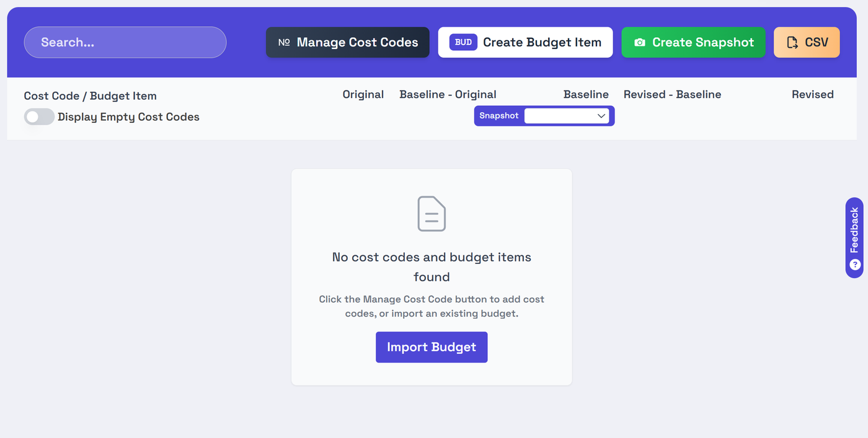Viewport: 868px width, 438px height.
Task: Create a new budget item
Action: [x=525, y=42]
